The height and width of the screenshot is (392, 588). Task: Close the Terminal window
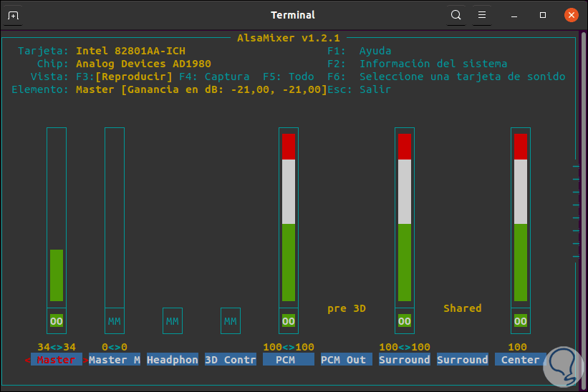pyautogui.click(x=571, y=15)
